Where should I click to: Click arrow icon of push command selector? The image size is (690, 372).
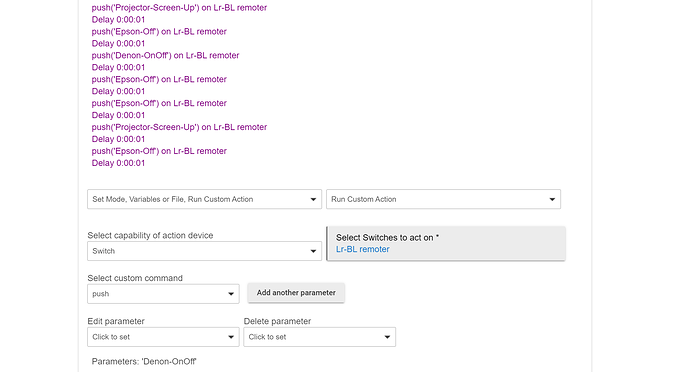tap(231, 294)
